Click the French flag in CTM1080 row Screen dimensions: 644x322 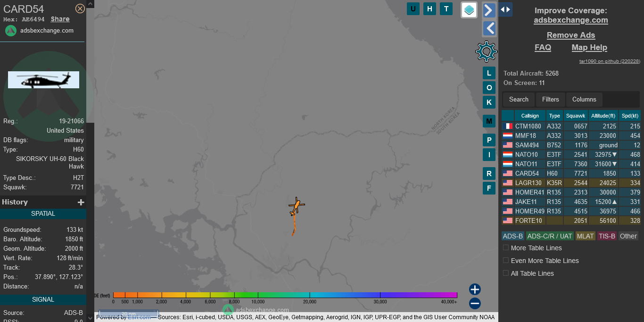[508, 126]
